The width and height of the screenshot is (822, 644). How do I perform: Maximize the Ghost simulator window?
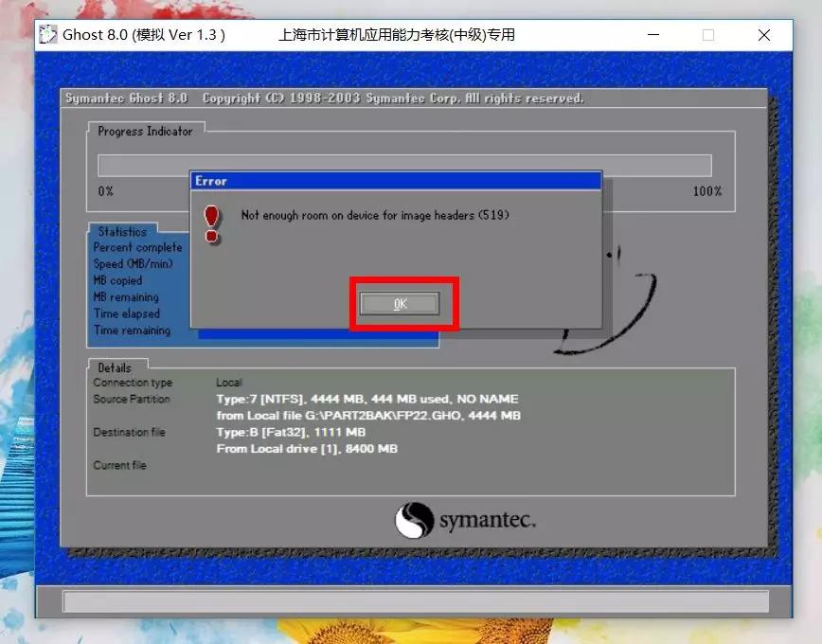point(708,35)
